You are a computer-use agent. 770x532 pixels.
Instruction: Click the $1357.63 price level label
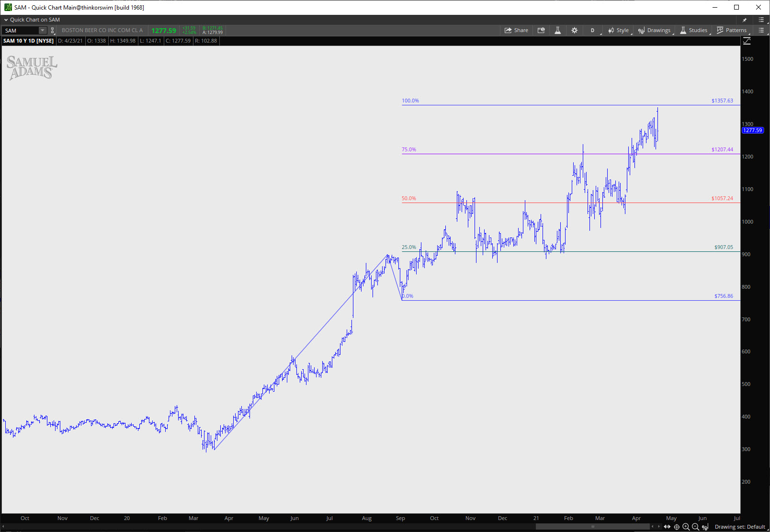[722, 101]
